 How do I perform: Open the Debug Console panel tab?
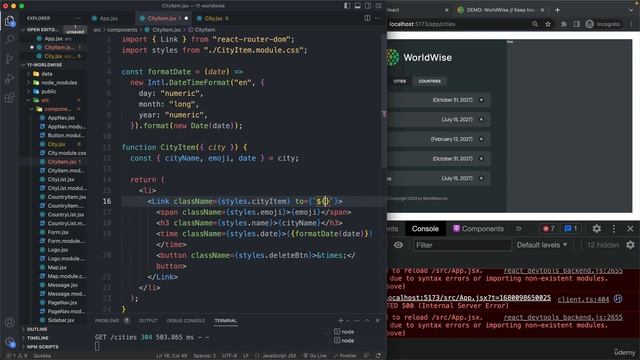186,321
